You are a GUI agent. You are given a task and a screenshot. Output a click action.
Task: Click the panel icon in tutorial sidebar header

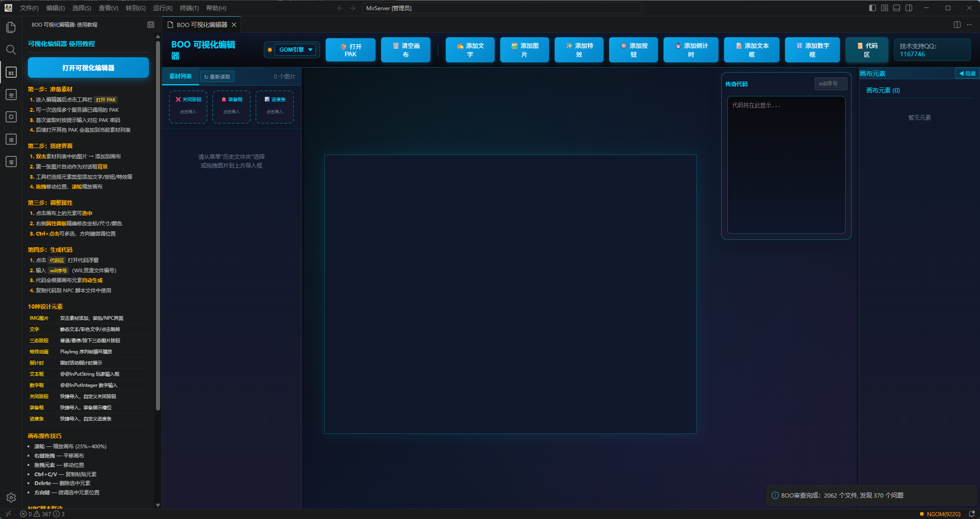pyautogui.click(x=151, y=25)
